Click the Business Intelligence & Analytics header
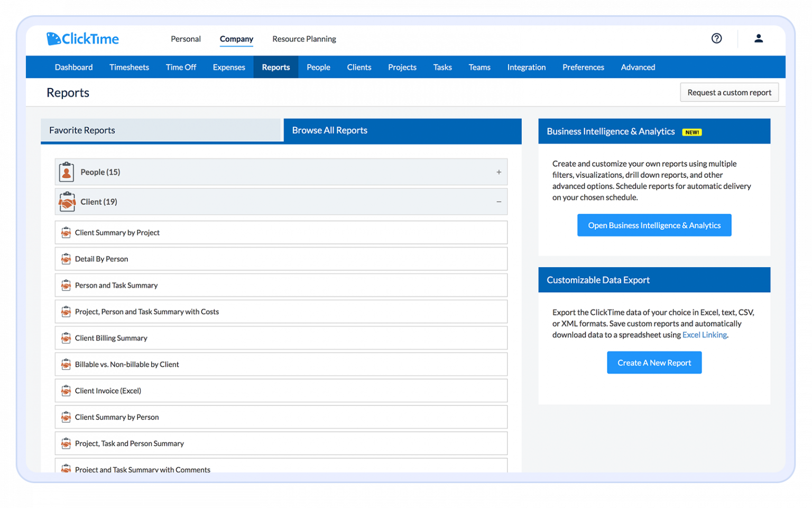812x508 pixels. tap(654, 131)
